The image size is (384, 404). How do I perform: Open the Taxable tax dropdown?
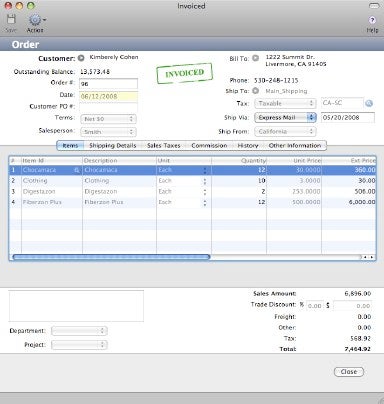tap(285, 103)
